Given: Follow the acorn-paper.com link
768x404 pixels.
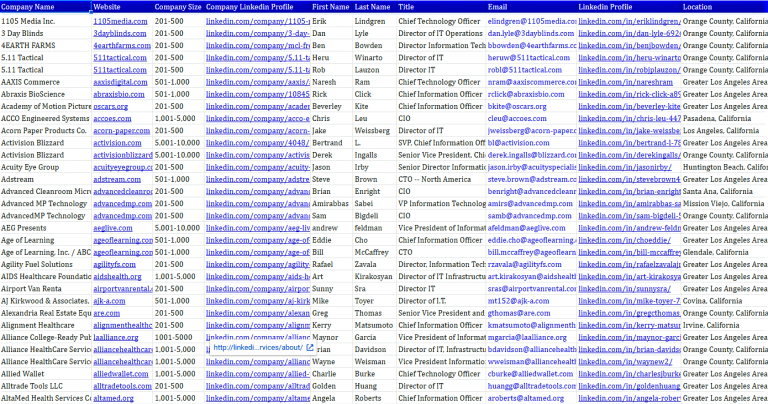Looking at the screenshot, I should click(121, 131).
